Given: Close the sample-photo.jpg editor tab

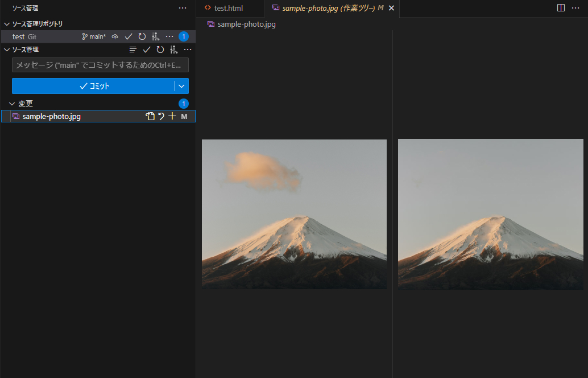Looking at the screenshot, I should coord(391,9).
